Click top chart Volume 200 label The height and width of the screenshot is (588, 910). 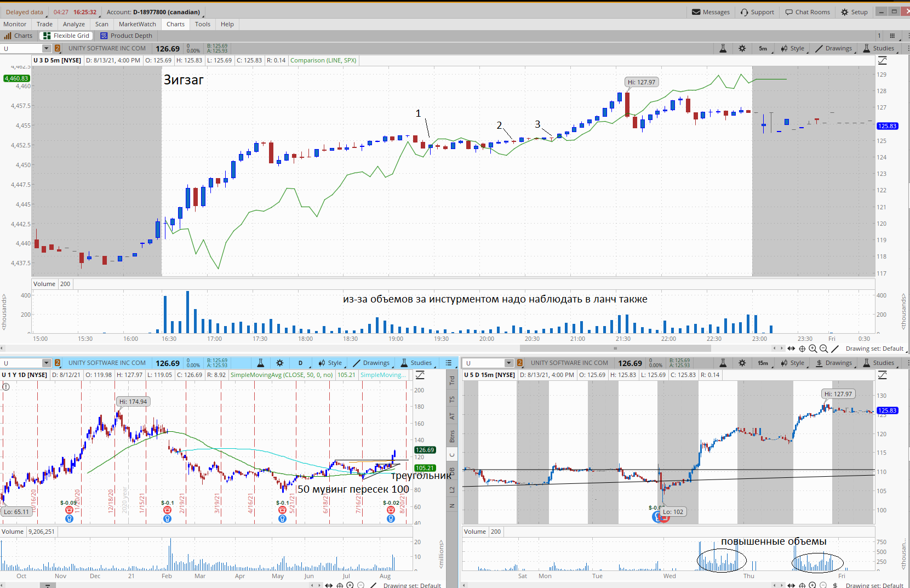coord(52,284)
